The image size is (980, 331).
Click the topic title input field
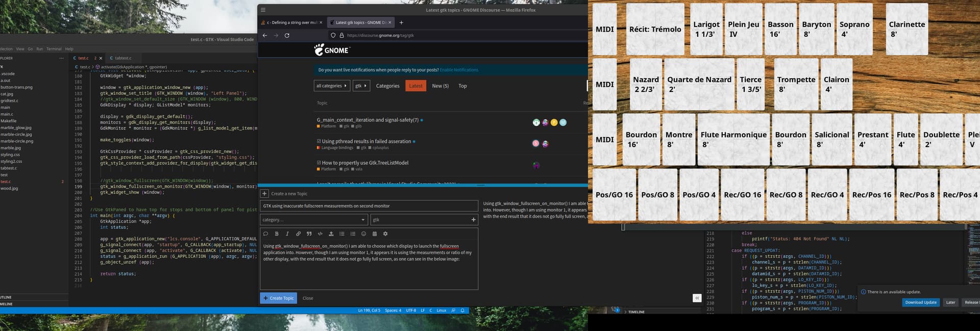pos(369,206)
